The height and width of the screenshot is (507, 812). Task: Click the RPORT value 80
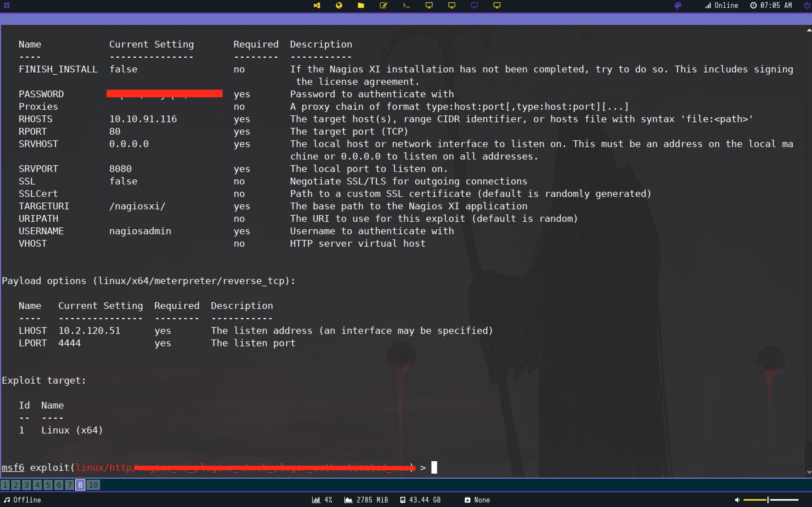pyautogui.click(x=115, y=132)
